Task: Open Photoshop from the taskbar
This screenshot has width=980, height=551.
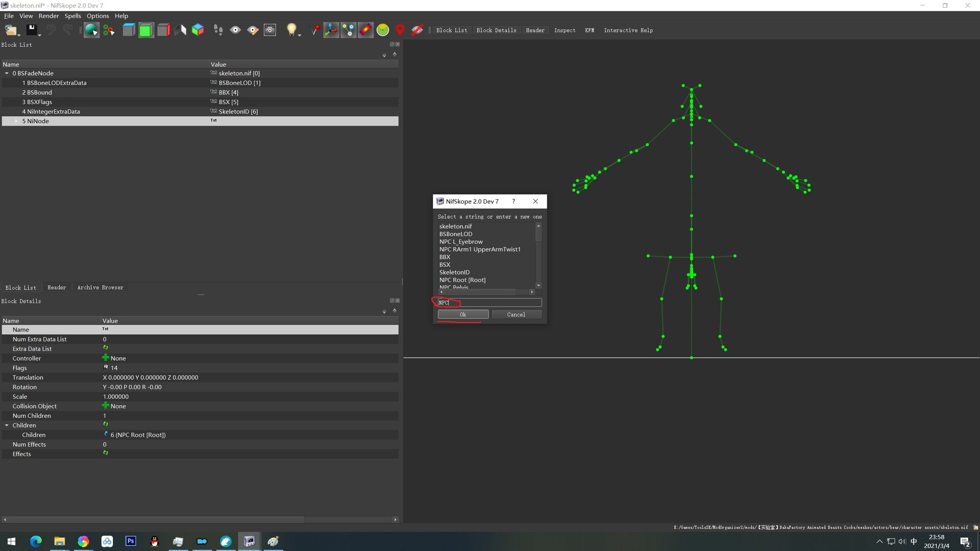Action: point(131,541)
